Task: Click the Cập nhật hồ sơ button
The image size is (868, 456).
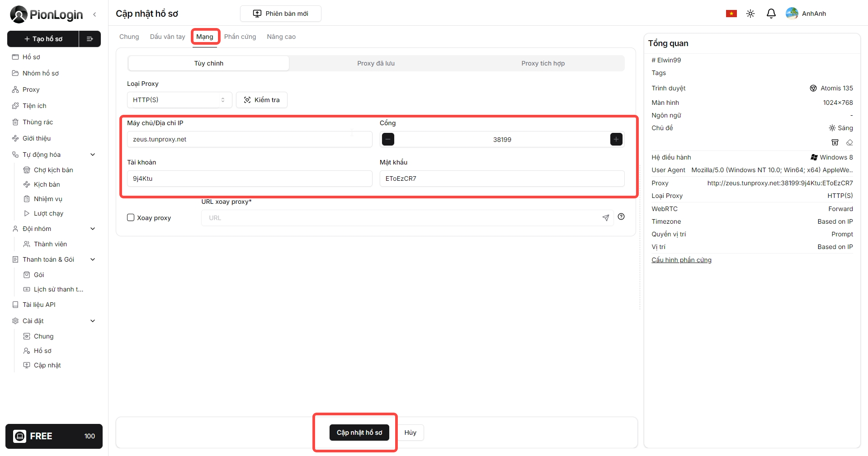Action: [359, 432]
